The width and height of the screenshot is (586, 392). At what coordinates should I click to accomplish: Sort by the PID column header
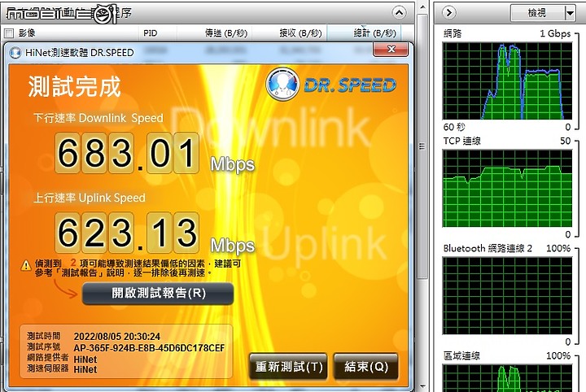click(x=151, y=33)
